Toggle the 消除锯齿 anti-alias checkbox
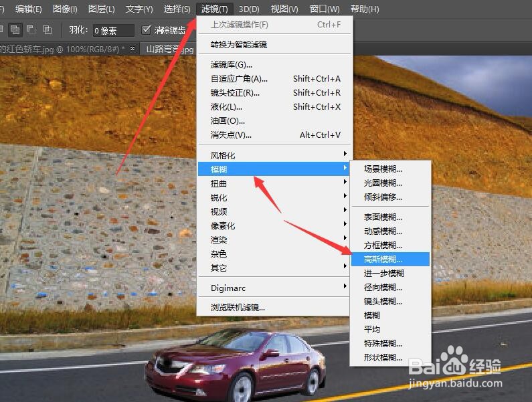The width and height of the screenshot is (532, 402). click(x=146, y=30)
